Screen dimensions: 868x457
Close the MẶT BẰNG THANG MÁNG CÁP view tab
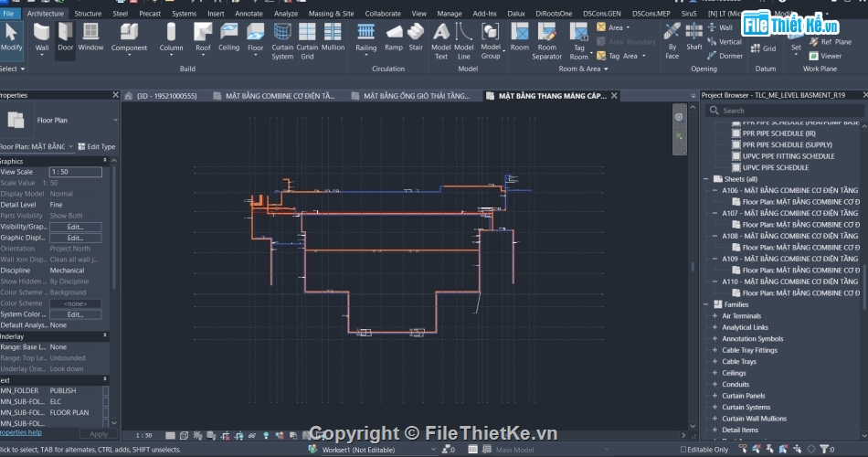[614, 96]
